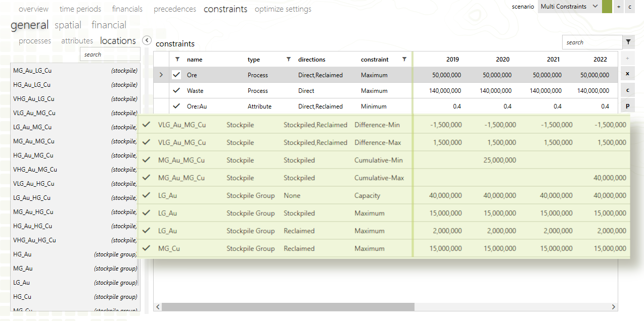
Task: Select VHG_Au_MG_Cu stockpile in the locations list
Action: [x=74, y=169]
